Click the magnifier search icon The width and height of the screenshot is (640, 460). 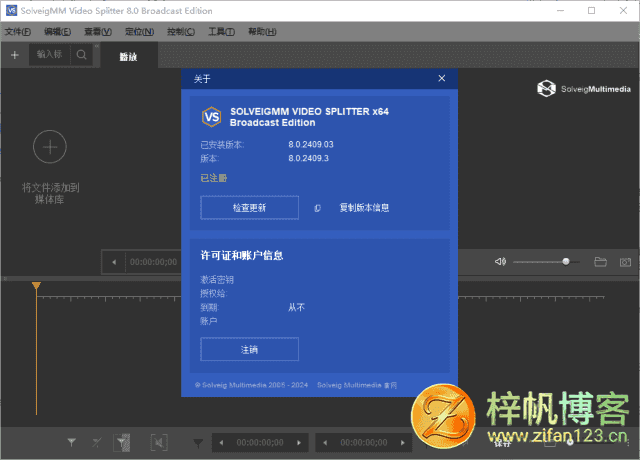[81, 55]
